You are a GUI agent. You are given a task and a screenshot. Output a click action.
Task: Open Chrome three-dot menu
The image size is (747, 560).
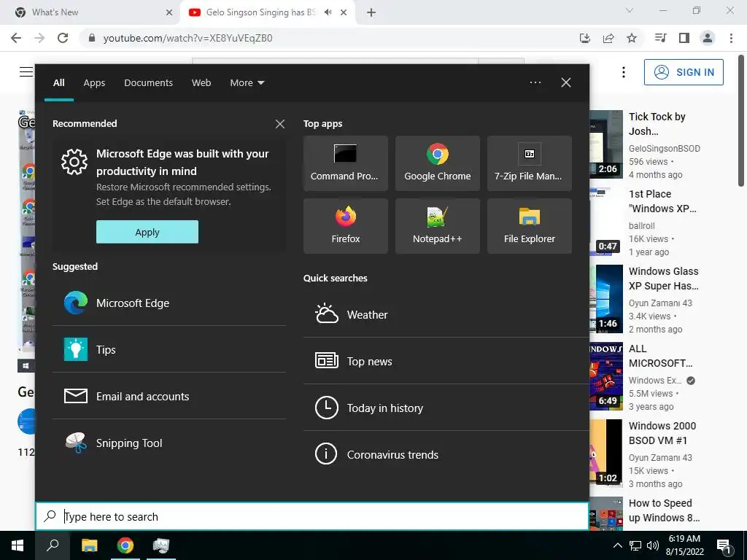point(731,38)
